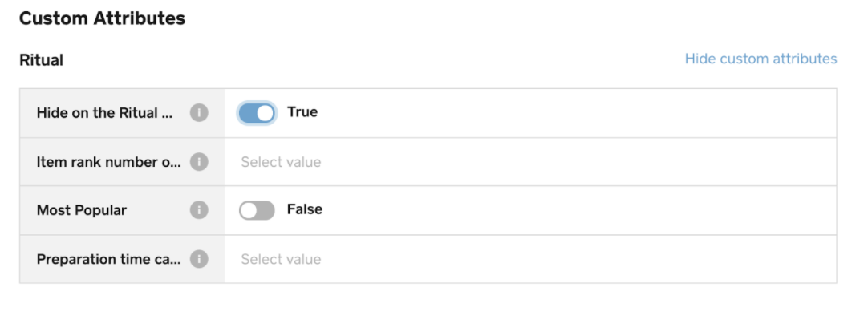Click the truncated Hide on the Ritual row label
This screenshot has height=316, width=868.
pyautogui.click(x=104, y=113)
